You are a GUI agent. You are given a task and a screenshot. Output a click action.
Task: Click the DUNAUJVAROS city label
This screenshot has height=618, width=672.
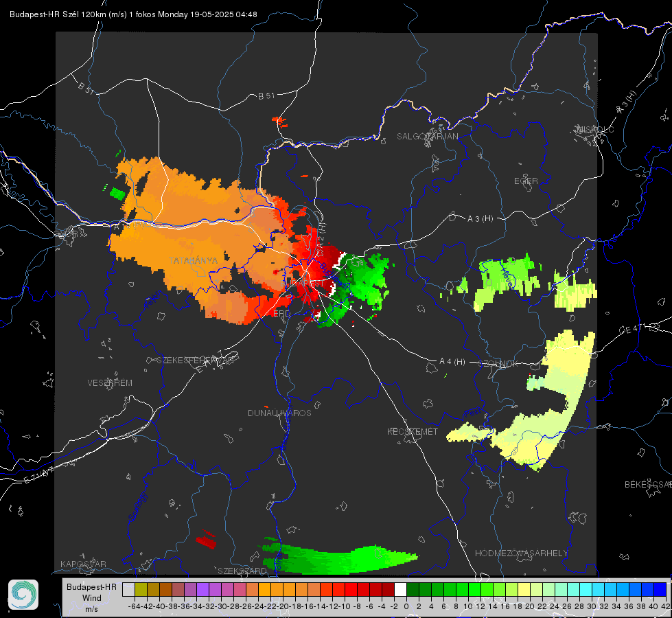pos(279,413)
